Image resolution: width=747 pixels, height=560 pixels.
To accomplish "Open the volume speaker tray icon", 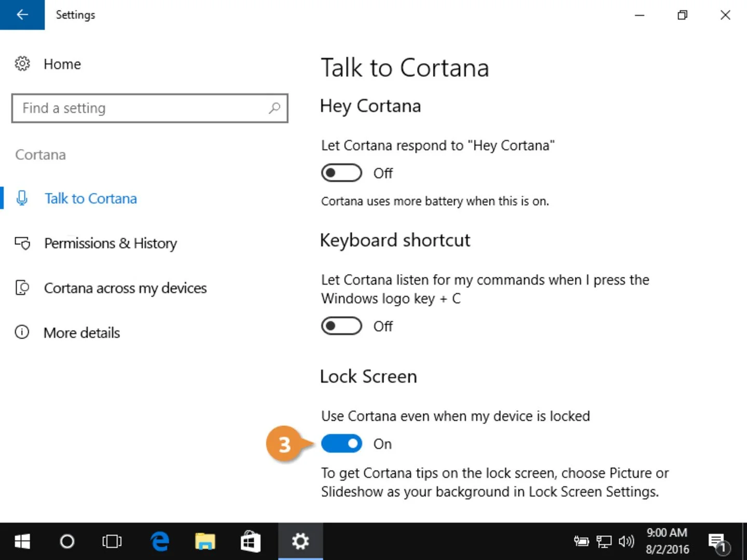I will tap(627, 542).
